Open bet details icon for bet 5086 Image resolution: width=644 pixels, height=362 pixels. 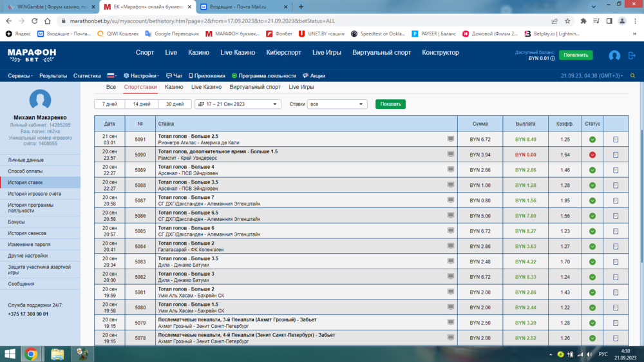click(x=616, y=216)
